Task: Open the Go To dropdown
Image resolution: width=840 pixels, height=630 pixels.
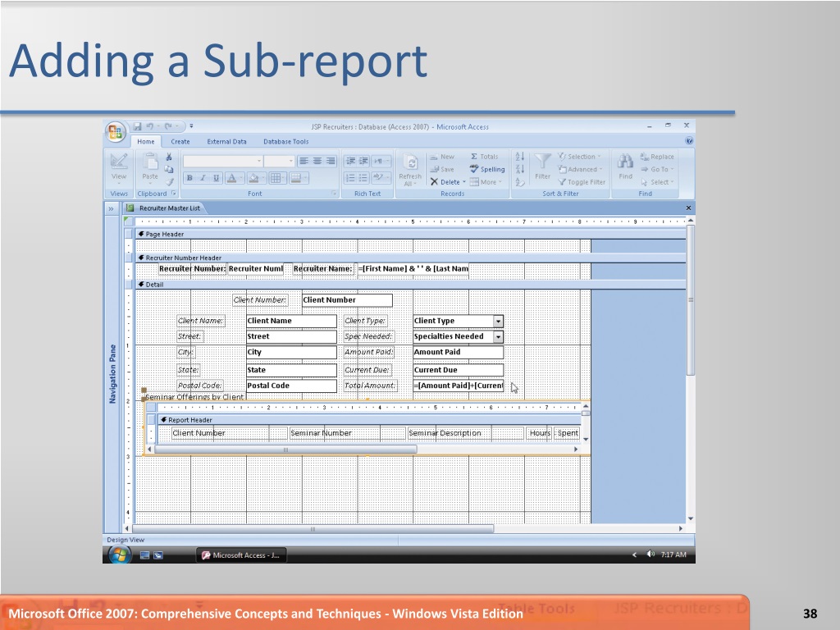Action: click(x=657, y=169)
